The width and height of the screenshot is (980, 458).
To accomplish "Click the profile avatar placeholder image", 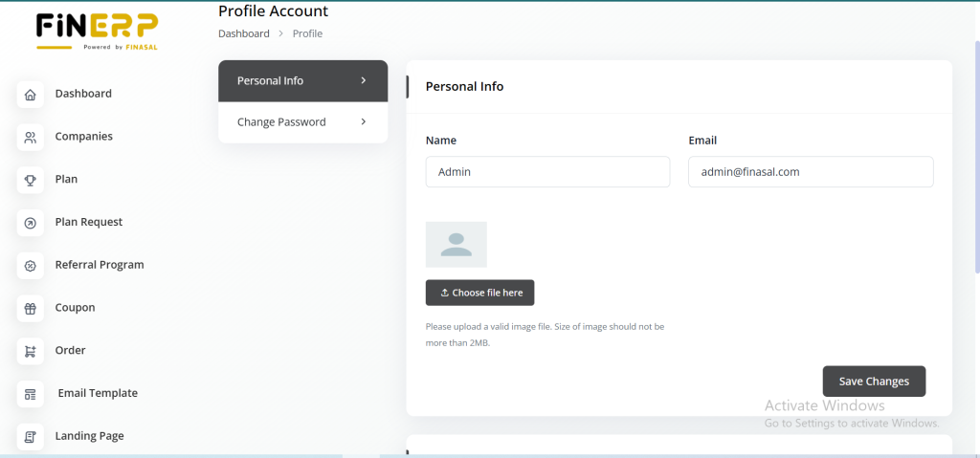I will [457, 245].
